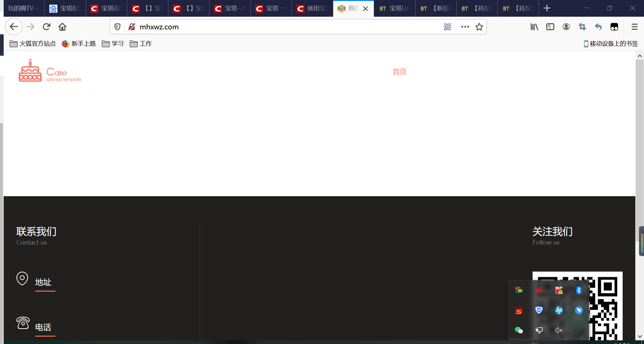Click the undo closed tab arrow
644x344 pixels.
click(x=598, y=27)
